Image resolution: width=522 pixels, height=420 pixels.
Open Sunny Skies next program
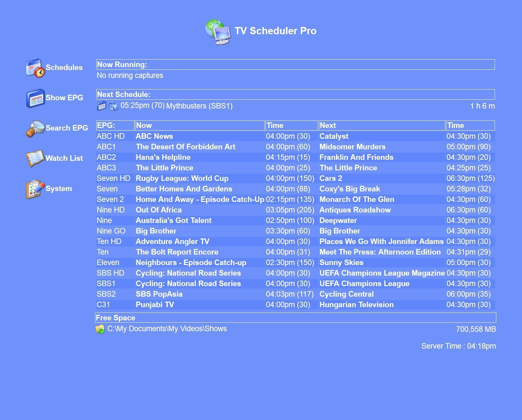pyautogui.click(x=341, y=262)
